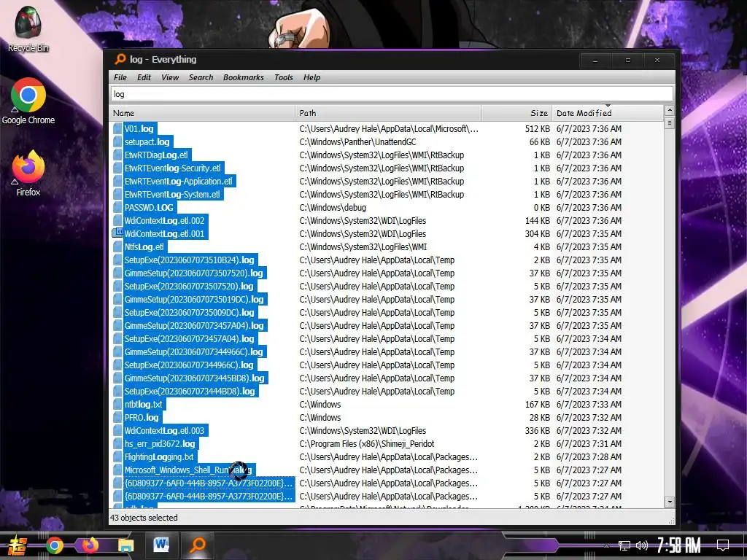This screenshot has height=560, width=747.
Task: Click the search box containing 'log'
Action: point(392,94)
